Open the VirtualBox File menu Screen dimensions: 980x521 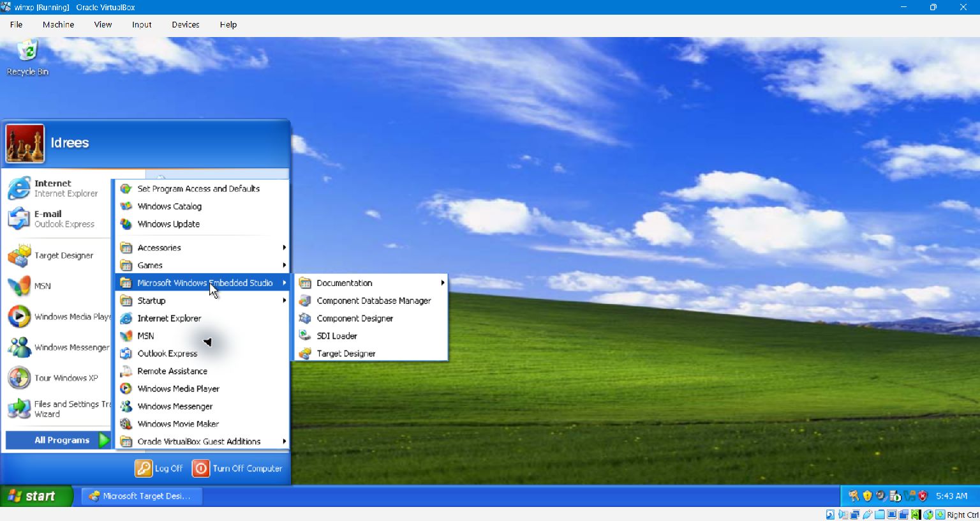17,25
